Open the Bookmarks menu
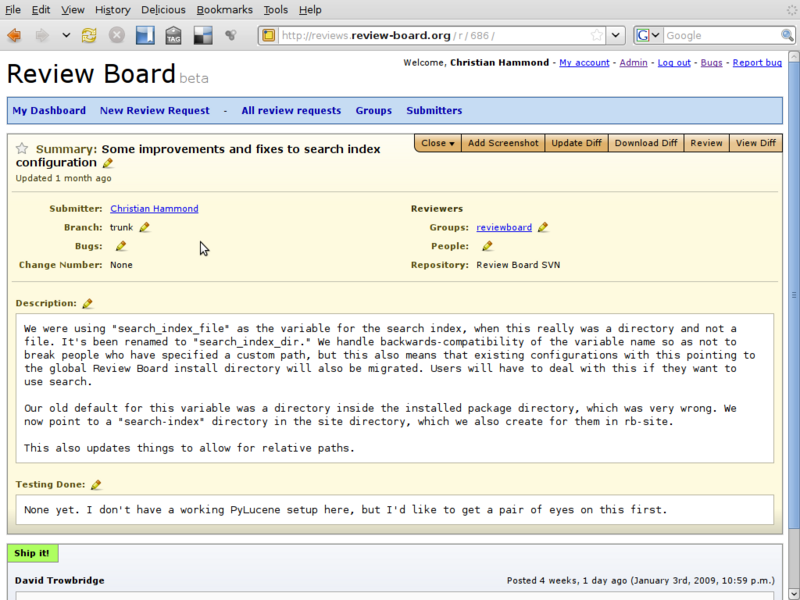Image resolution: width=800 pixels, height=600 pixels. pos(224,10)
